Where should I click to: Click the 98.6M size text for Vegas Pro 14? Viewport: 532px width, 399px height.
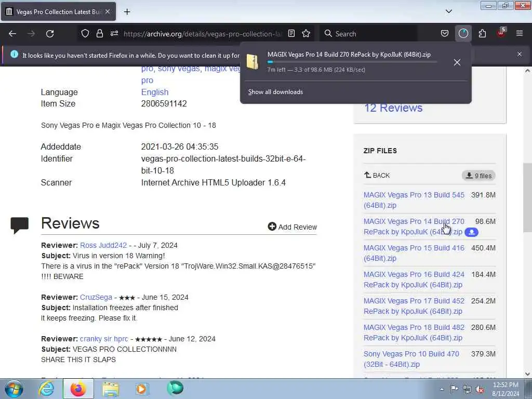485,221
